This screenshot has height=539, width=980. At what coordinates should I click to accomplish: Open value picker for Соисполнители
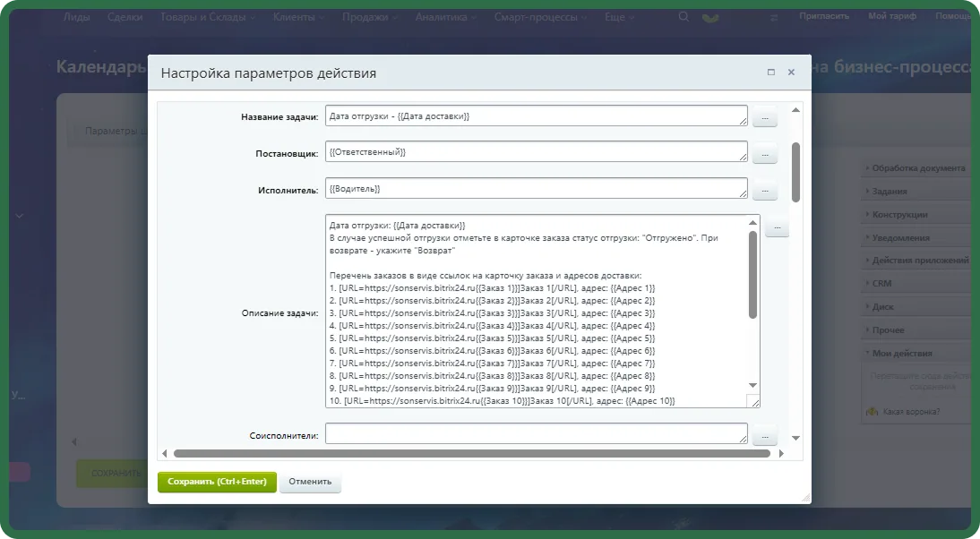pos(765,435)
